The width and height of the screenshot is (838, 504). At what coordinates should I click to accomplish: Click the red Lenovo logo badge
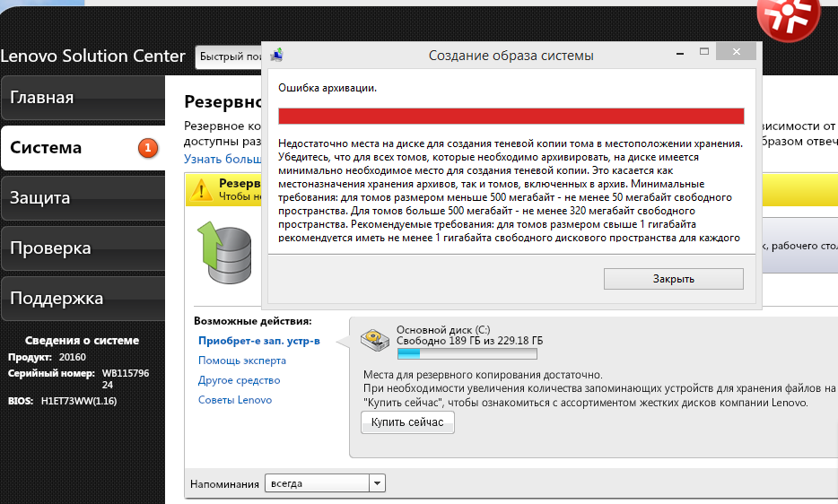789,17
